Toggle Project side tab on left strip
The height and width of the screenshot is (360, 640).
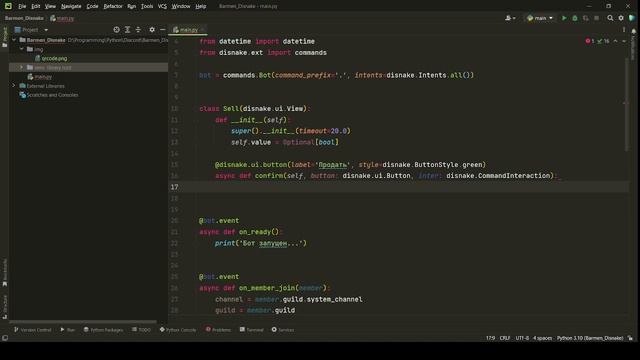pos(5,37)
